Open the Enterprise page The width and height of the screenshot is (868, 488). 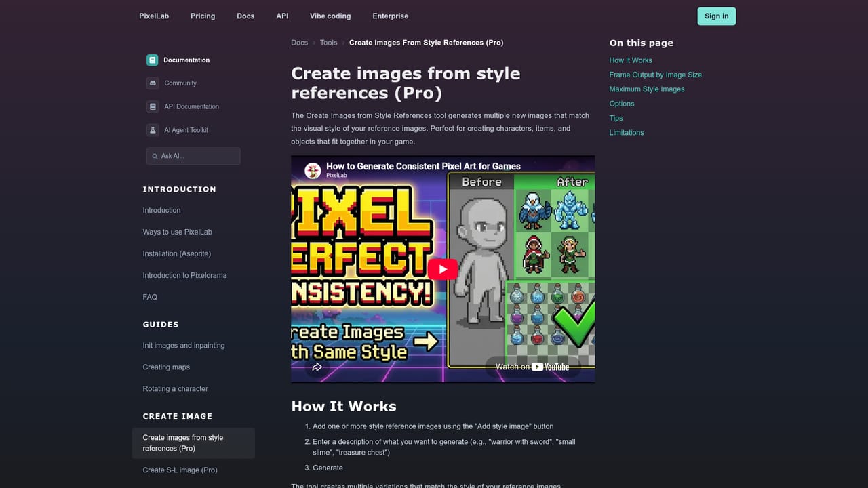(391, 16)
